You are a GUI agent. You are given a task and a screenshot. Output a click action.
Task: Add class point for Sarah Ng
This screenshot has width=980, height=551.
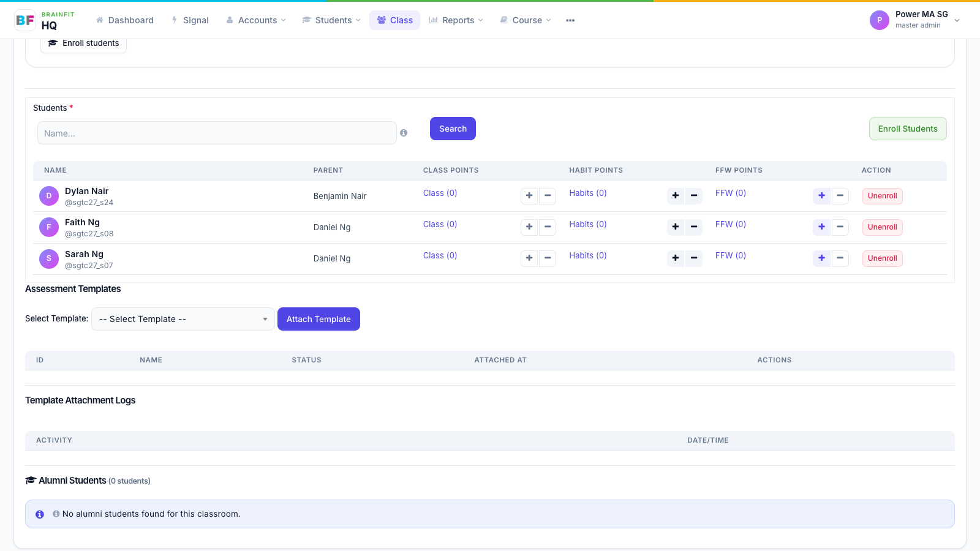(x=529, y=258)
